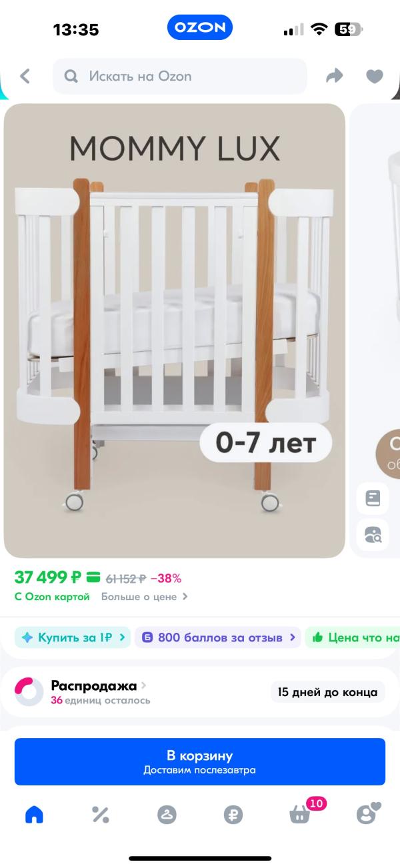Open the book guide icon on image
The width and height of the screenshot is (400, 868).
tap(373, 498)
